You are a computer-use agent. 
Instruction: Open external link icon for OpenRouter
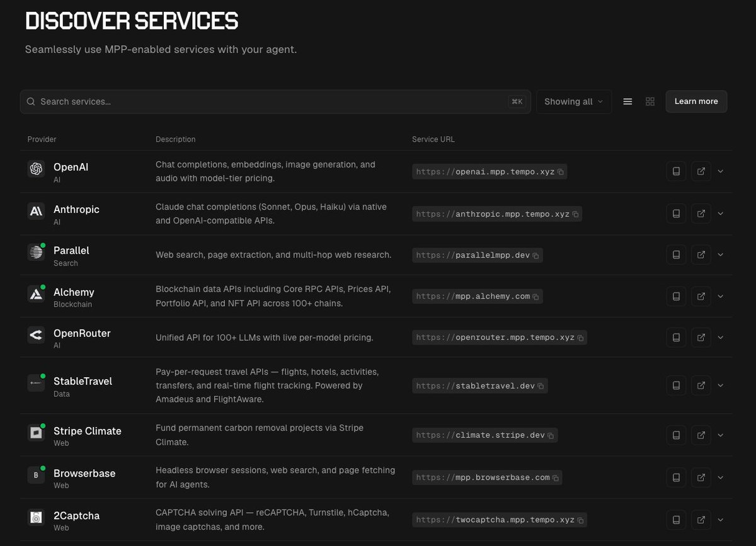pyautogui.click(x=701, y=338)
